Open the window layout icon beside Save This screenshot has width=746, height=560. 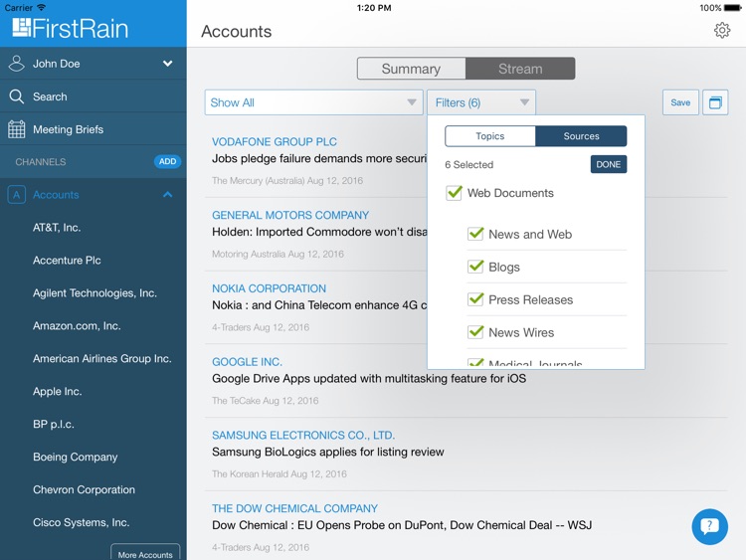[x=715, y=102]
